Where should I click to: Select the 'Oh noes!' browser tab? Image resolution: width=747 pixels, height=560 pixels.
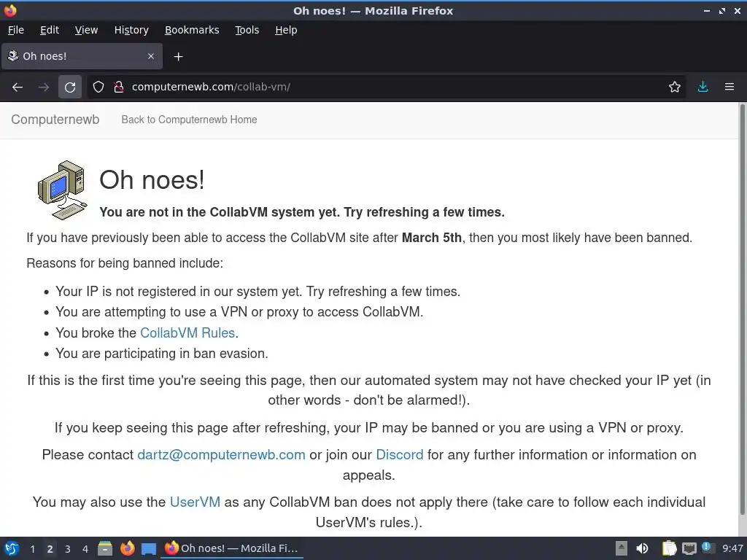tap(82, 56)
